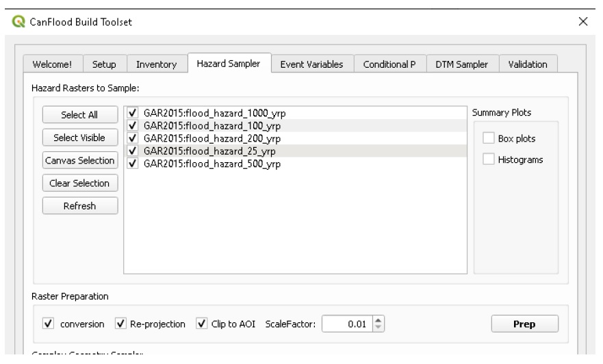The height and width of the screenshot is (364, 603).
Task: Select the GAR2015:flood_hazard_100_yrp row text
Action: pyautogui.click(x=212, y=126)
